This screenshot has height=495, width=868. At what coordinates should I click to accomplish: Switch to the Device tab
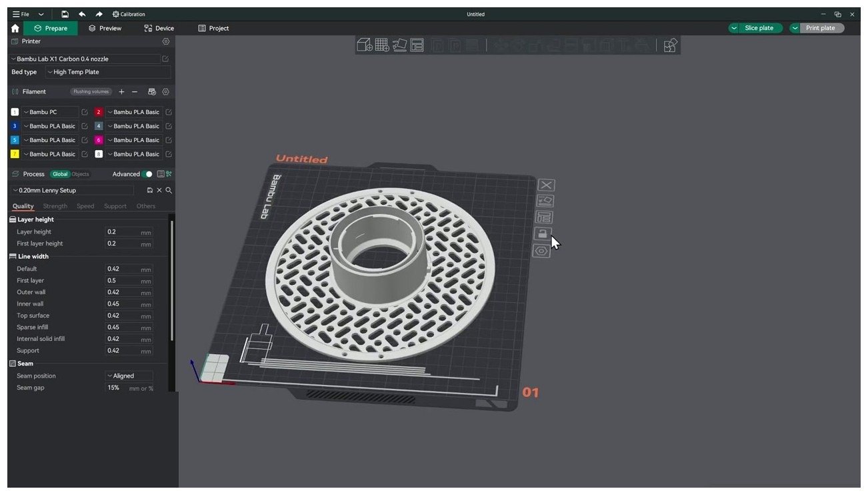[159, 29]
